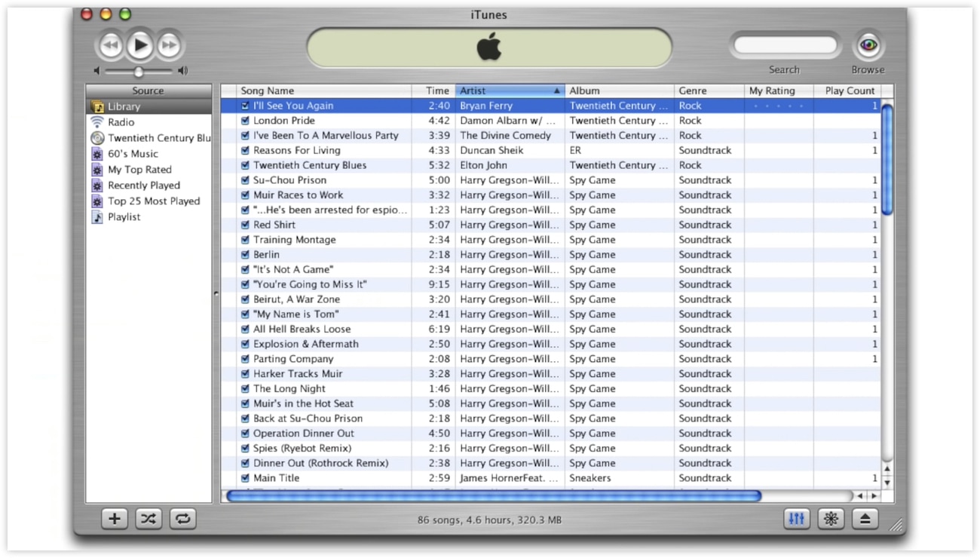Set rating on I'll See You Again row
The width and height of the screenshot is (980, 558).
point(779,106)
